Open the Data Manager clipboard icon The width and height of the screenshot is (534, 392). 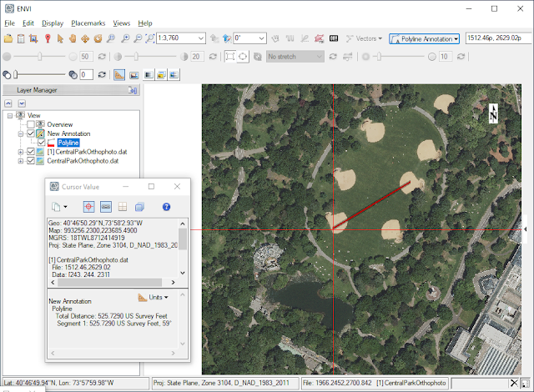point(21,38)
